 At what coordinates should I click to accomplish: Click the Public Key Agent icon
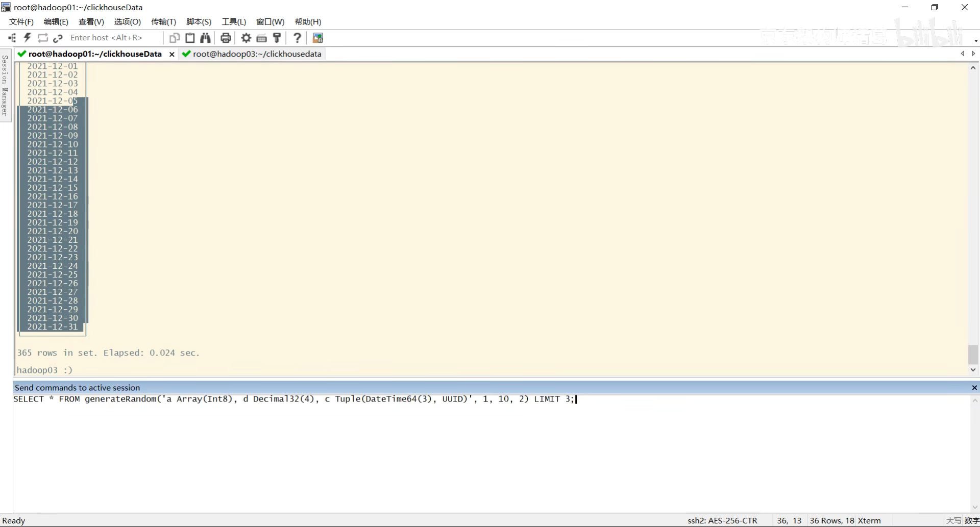[277, 38]
